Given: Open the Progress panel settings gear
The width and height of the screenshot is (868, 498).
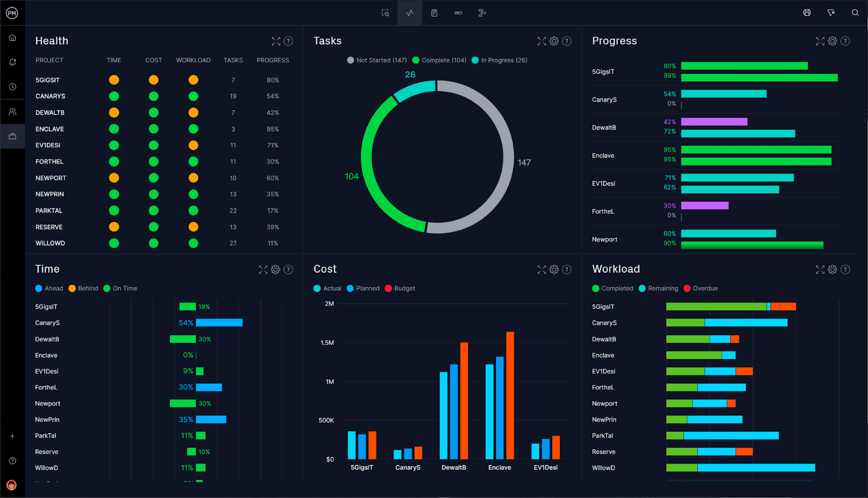Looking at the screenshot, I should 832,41.
